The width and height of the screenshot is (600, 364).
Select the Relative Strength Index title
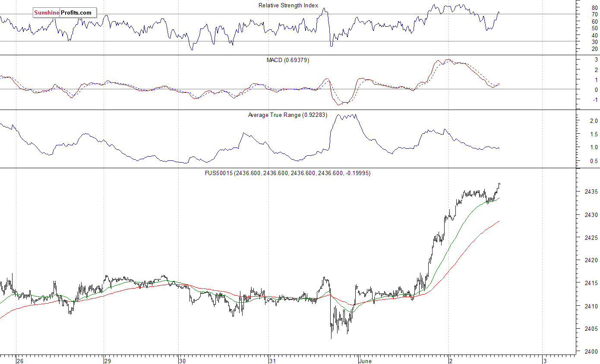288,6
